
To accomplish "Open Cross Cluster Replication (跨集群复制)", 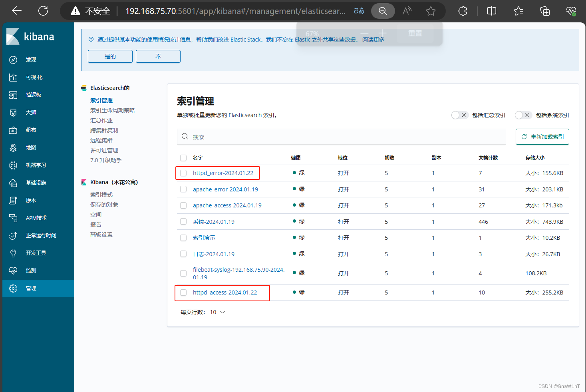I will [x=104, y=130].
